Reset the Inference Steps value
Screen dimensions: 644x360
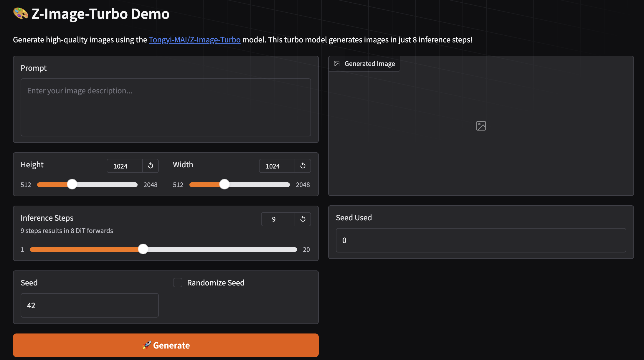[x=303, y=219]
